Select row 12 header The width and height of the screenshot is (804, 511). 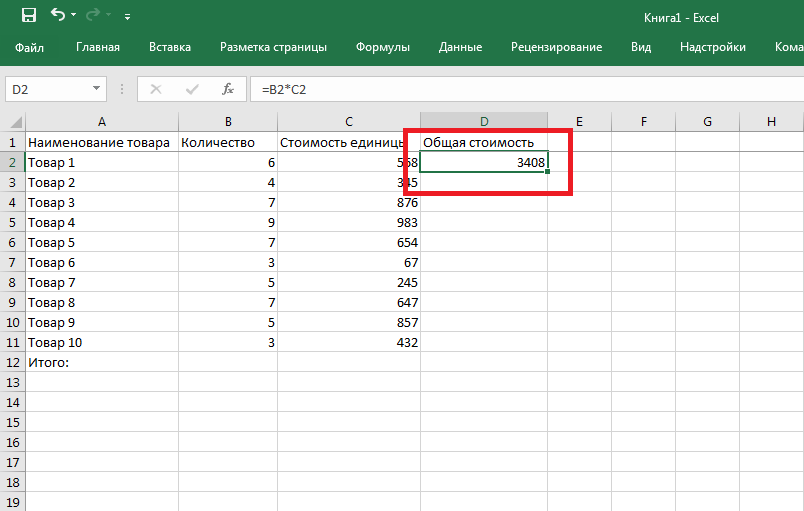(x=13, y=362)
